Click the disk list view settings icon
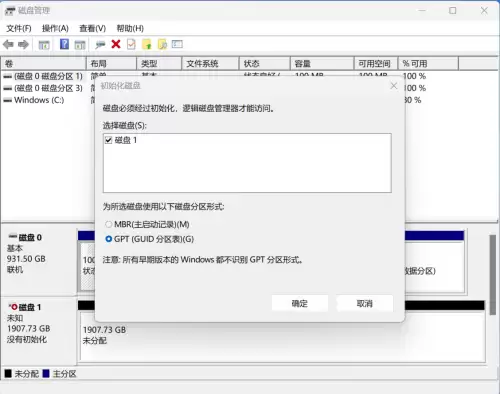The image size is (500, 394). coord(177,44)
